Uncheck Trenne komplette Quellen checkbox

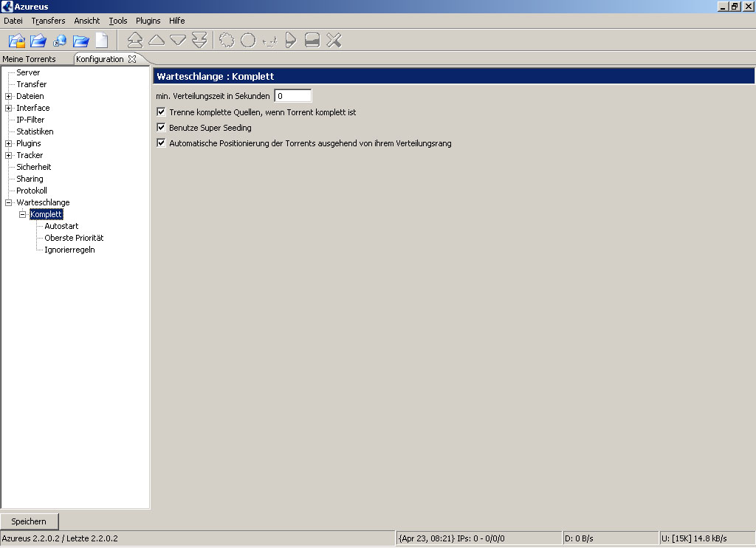tap(161, 112)
